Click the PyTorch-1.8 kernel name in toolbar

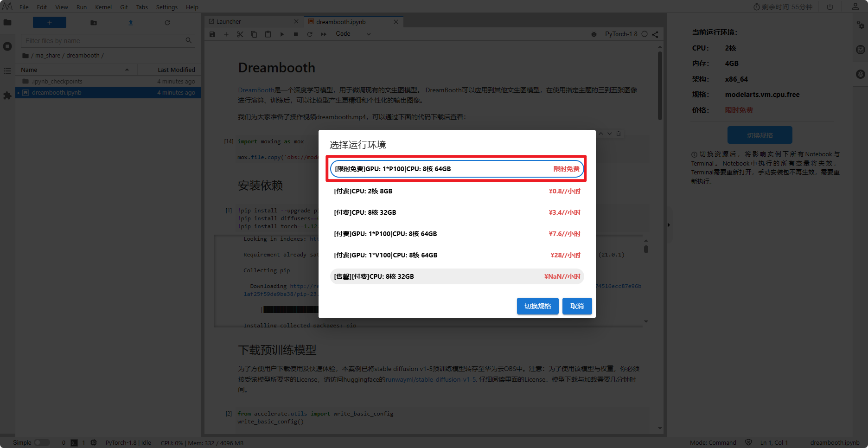tap(621, 34)
